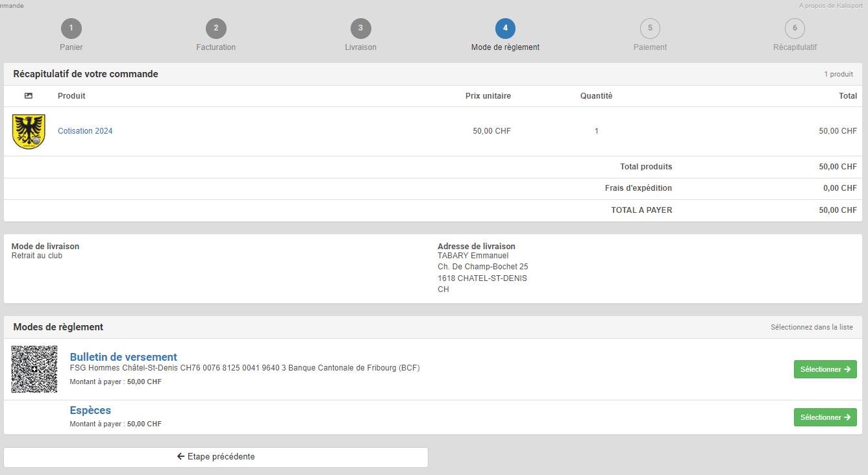Click active step 4 circle

click(x=505, y=29)
